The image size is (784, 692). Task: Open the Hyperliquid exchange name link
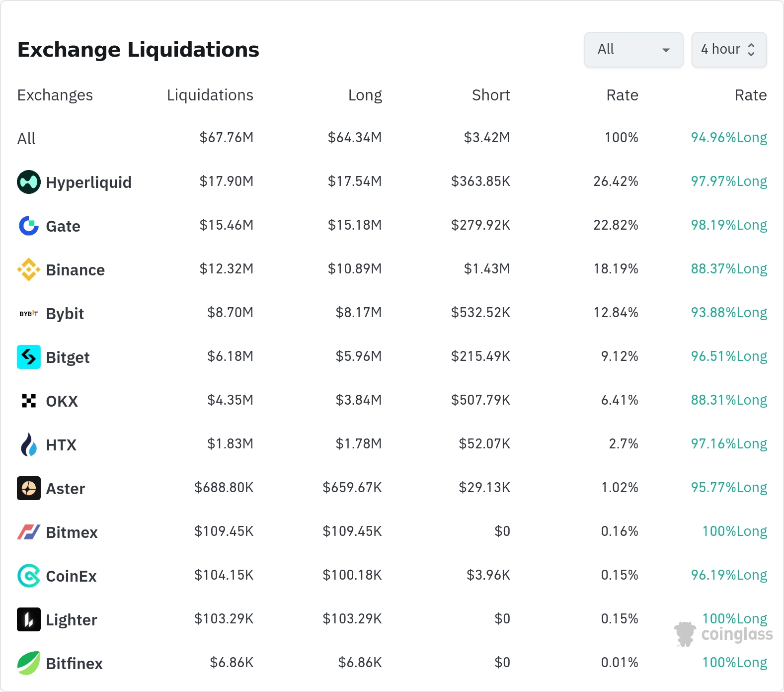[x=88, y=182]
